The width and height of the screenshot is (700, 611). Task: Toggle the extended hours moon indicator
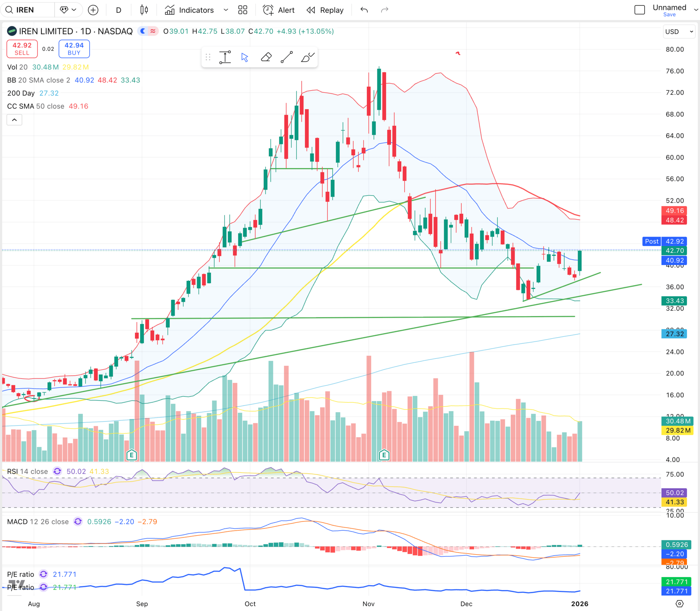(143, 31)
